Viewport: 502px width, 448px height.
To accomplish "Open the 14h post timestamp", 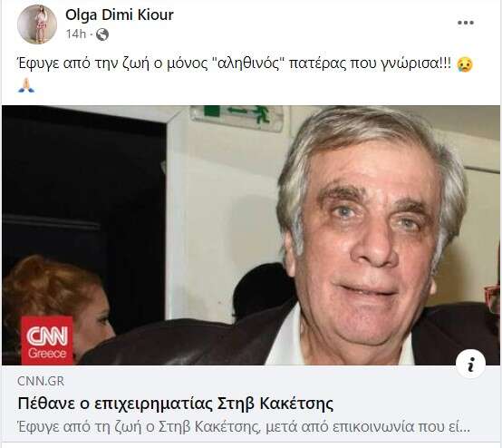I will click(76, 34).
